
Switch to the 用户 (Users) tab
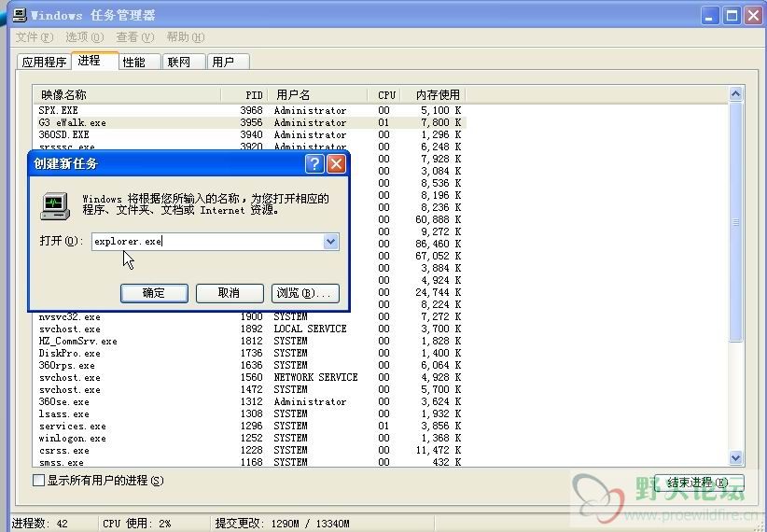[228, 63]
